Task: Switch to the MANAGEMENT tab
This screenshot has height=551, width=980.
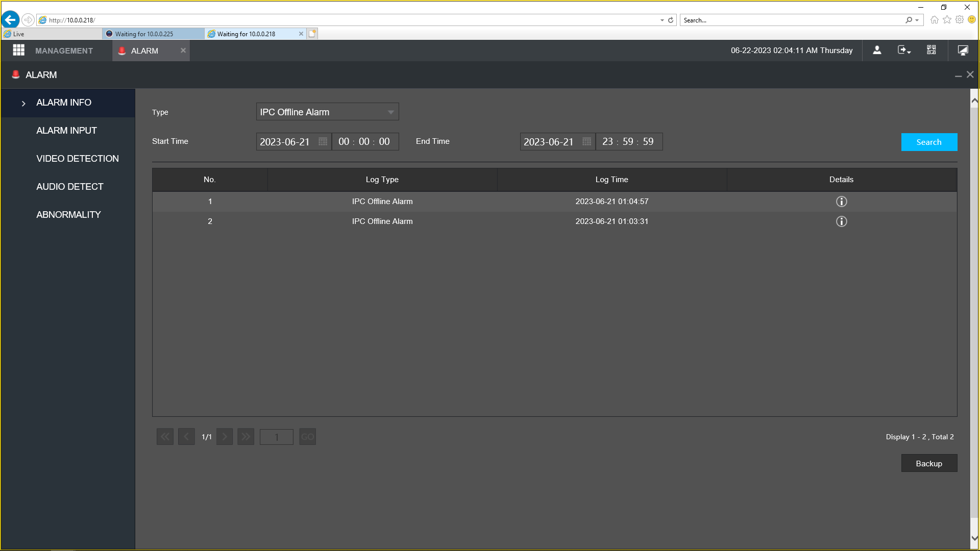Action: pyautogui.click(x=64, y=51)
